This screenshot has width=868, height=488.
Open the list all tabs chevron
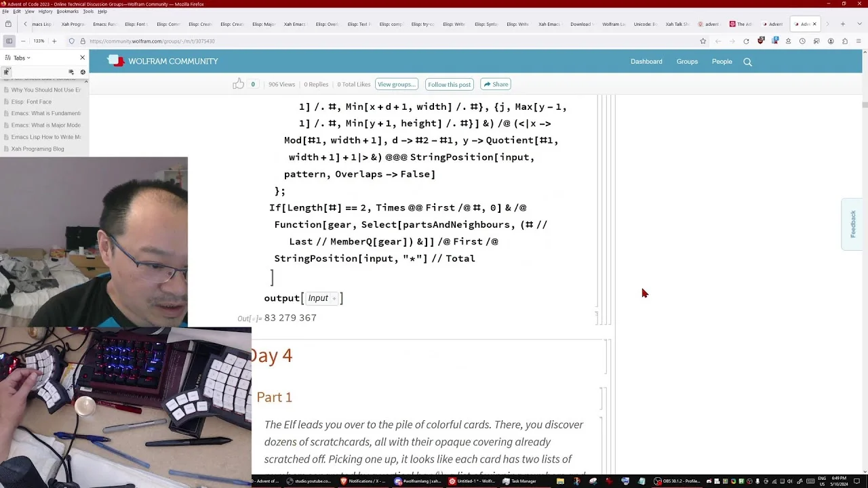[x=858, y=24]
